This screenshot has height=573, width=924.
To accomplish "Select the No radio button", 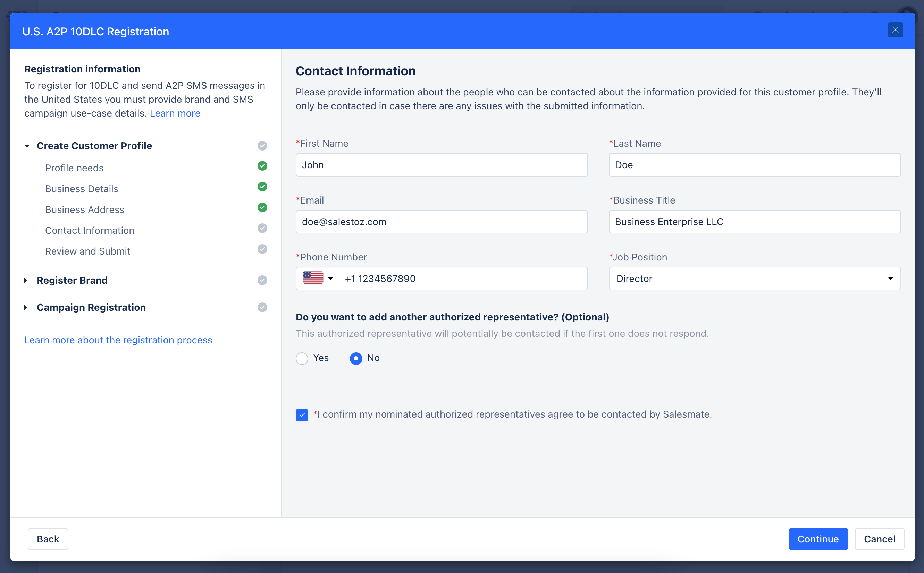I will [x=356, y=359].
